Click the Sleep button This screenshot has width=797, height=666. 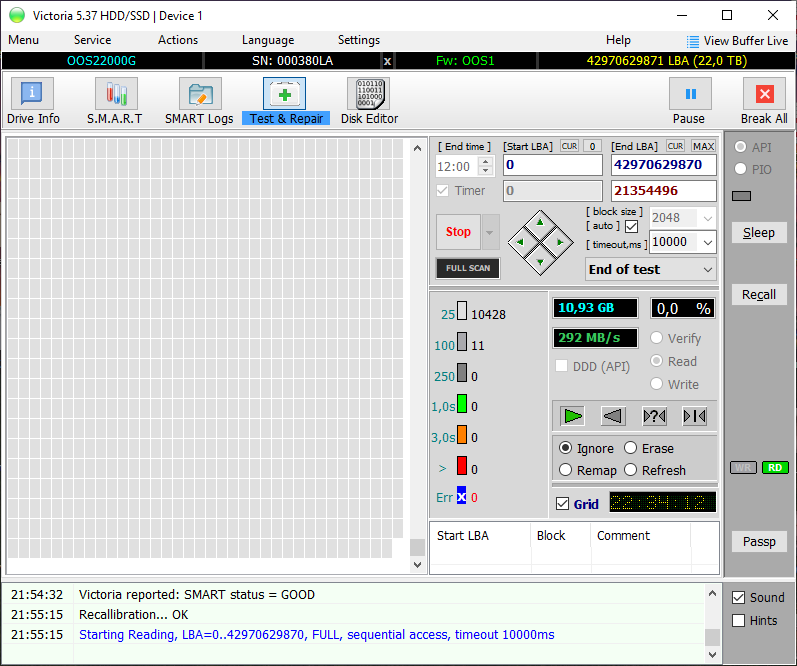point(759,233)
